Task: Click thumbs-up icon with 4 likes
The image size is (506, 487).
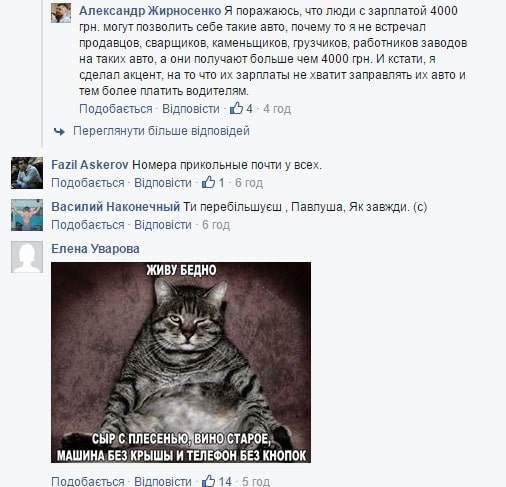Action: click(236, 108)
